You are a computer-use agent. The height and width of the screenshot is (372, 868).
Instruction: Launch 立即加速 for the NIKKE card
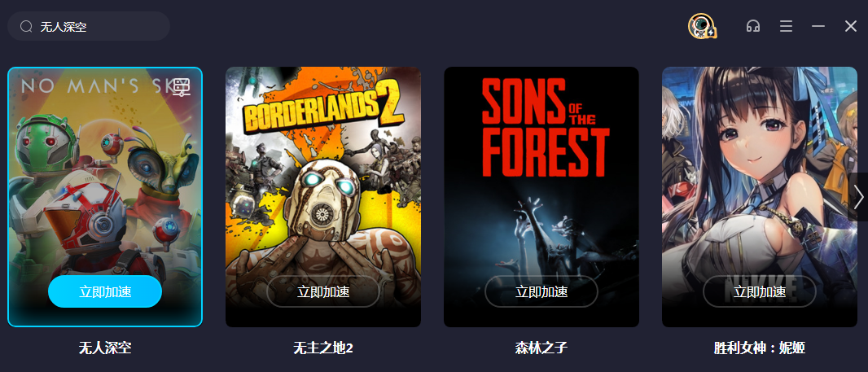pos(760,291)
